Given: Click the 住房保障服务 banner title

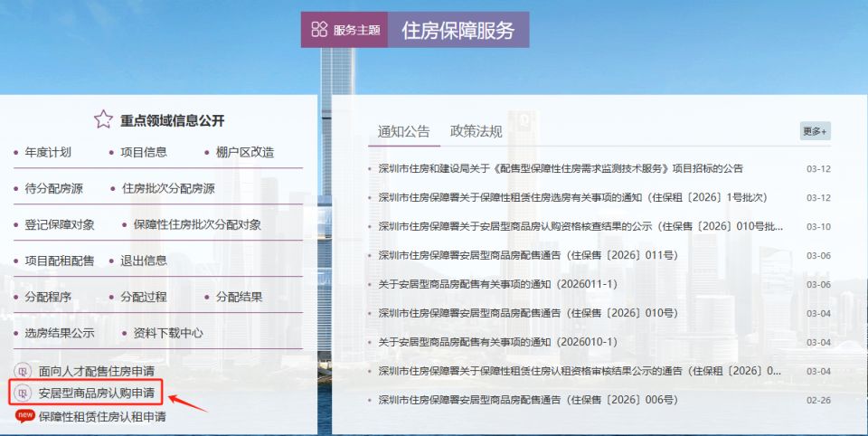Looking at the screenshot, I should (x=458, y=30).
